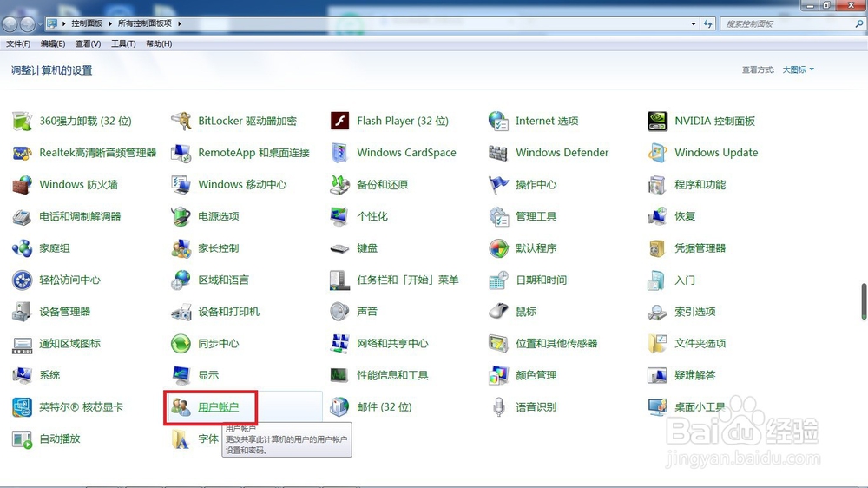The width and height of the screenshot is (868, 488).
Task: Click the search magnifier icon
Action: [x=859, y=23]
